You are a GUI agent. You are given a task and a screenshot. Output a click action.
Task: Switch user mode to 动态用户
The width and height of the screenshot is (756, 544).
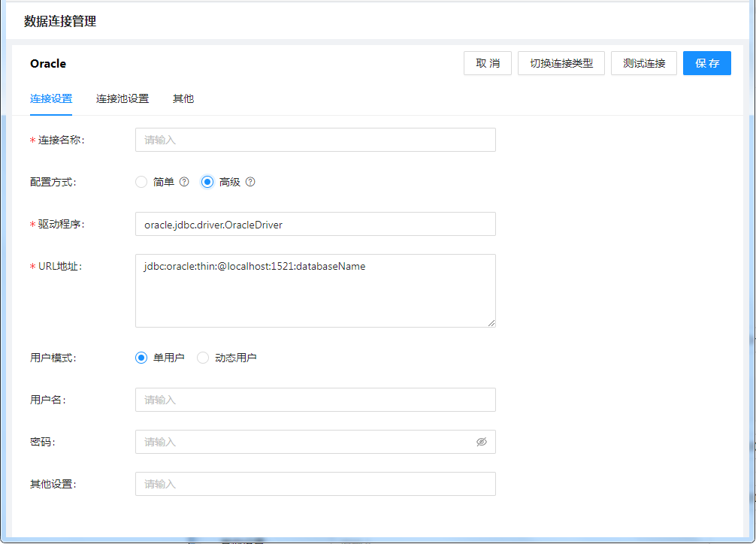pos(203,358)
